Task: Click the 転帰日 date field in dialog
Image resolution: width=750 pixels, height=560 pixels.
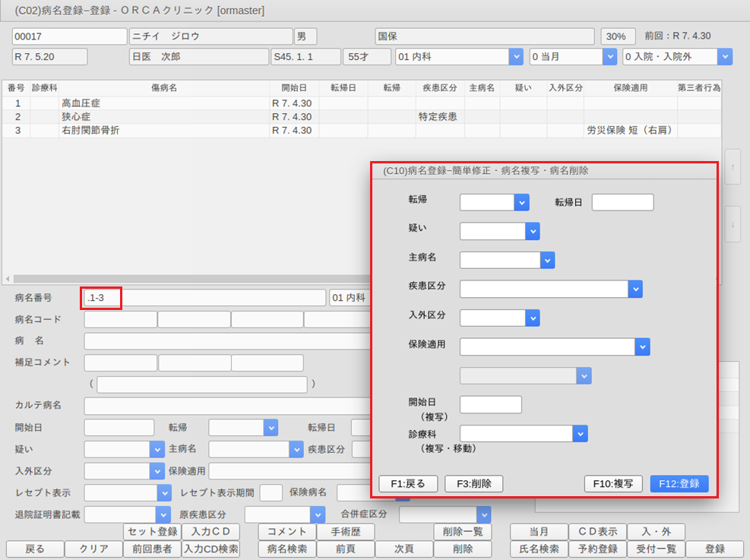Action: coord(622,202)
